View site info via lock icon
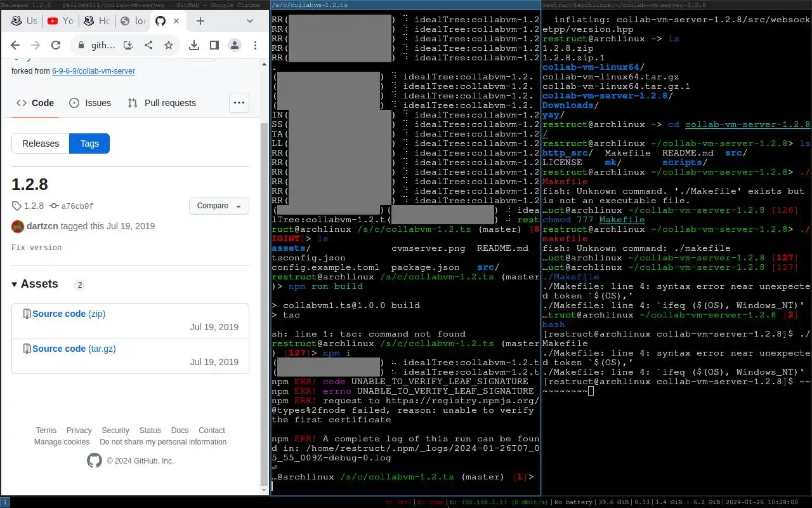 tap(81, 45)
